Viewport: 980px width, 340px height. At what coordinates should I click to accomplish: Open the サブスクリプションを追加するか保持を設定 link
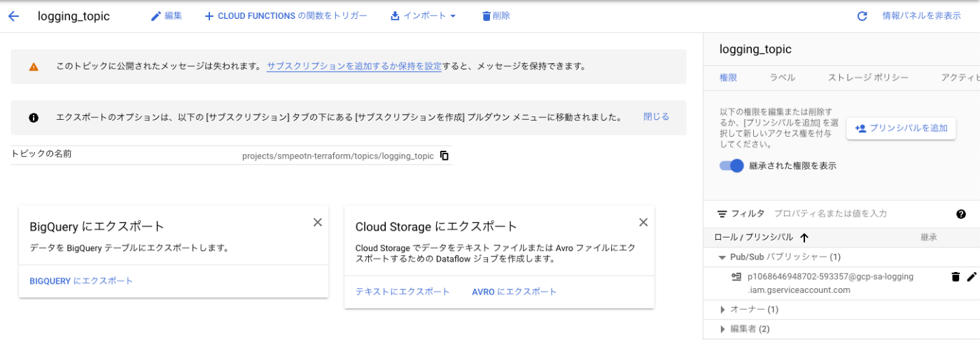(x=353, y=67)
